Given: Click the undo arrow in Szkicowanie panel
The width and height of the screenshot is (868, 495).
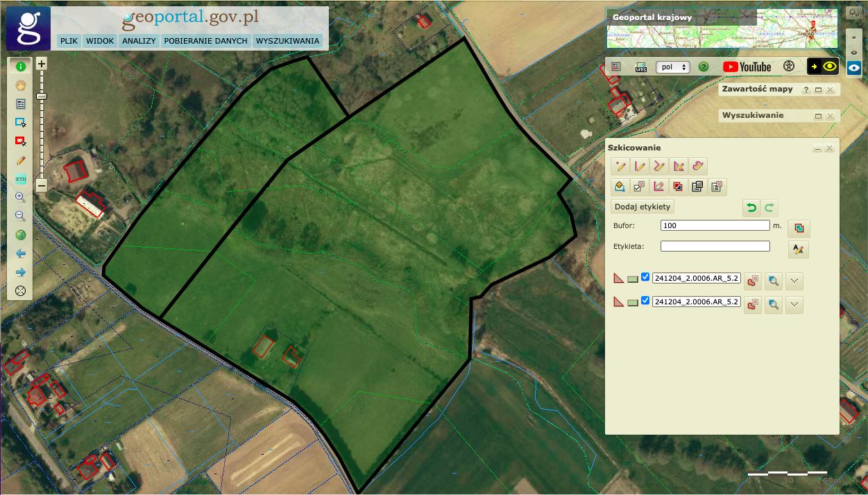Looking at the screenshot, I should pyautogui.click(x=750, y=207).
